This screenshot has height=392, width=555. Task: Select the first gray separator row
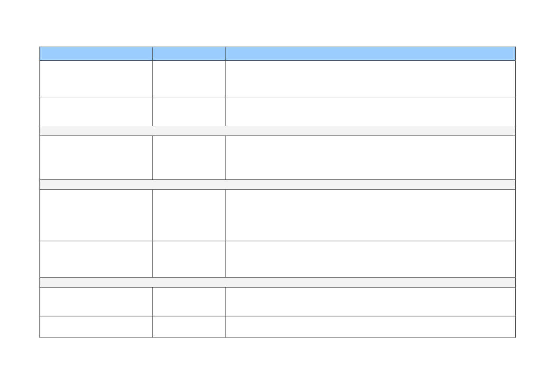tap(277, 131)
